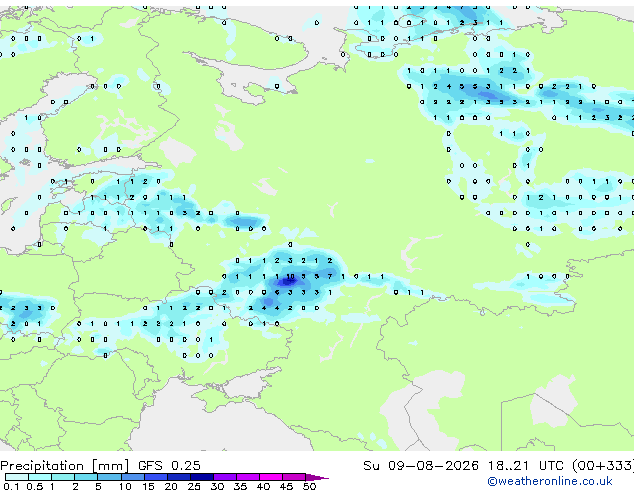Viewport: 634px width, 490px height.
Task: Click the legend label '0.1'
Action: [x=11, y=486]
